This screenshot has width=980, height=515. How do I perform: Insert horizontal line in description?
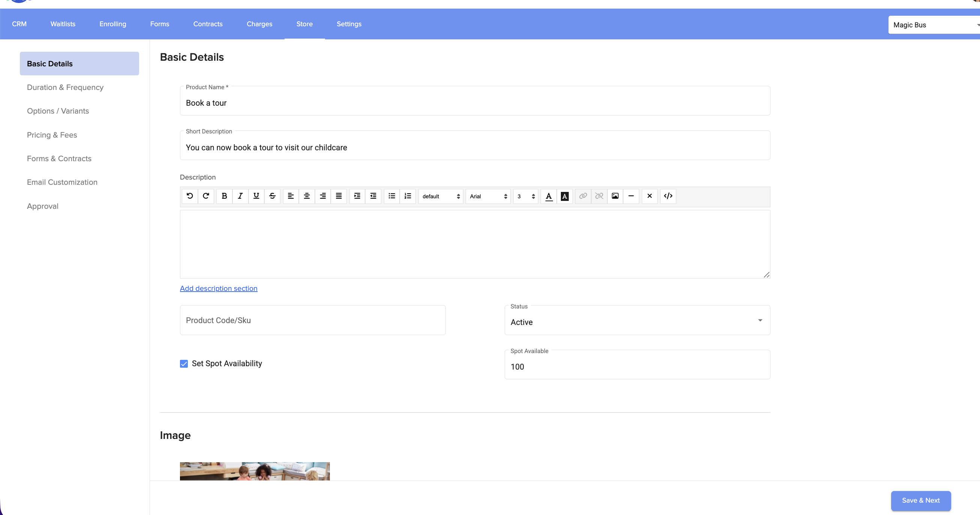pyautogui.click(x=631, y=196)
